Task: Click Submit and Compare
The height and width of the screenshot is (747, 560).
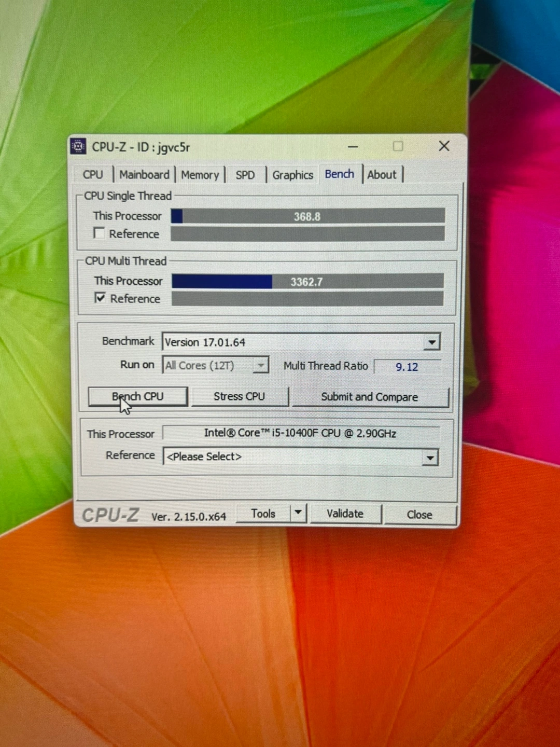Action: pos(370,397)
